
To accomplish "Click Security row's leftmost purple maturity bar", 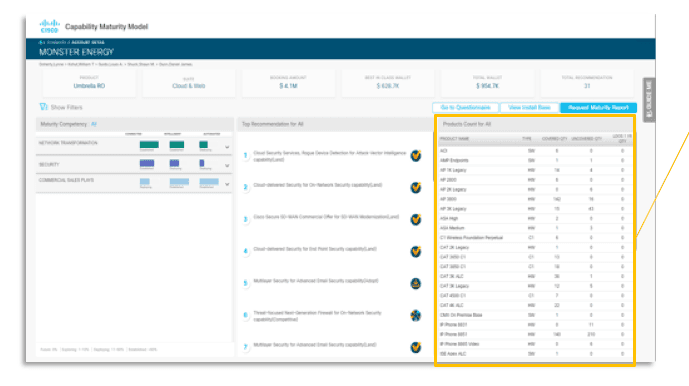I will [x=147, y=164].
